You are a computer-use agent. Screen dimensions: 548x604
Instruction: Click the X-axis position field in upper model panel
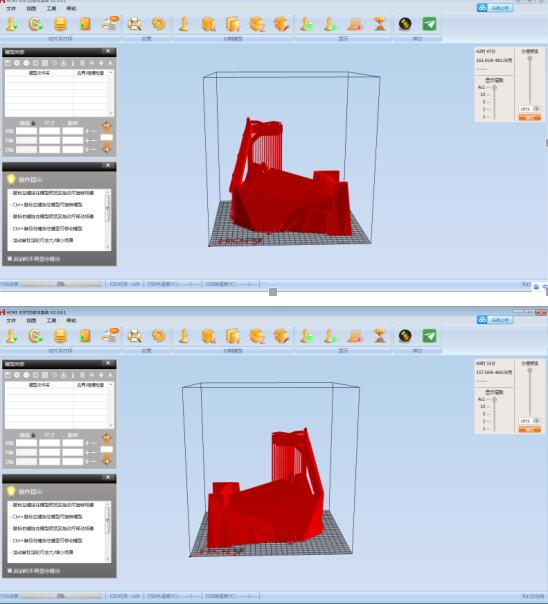27,131
